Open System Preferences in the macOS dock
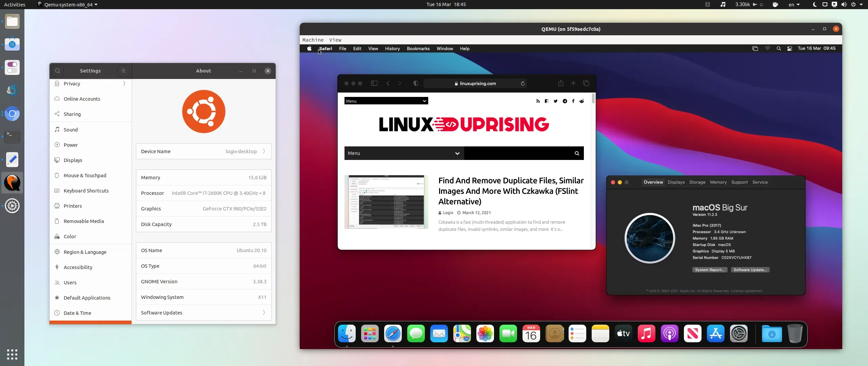Viewport: 868px width, 366px height. click(x=739, y=334)
